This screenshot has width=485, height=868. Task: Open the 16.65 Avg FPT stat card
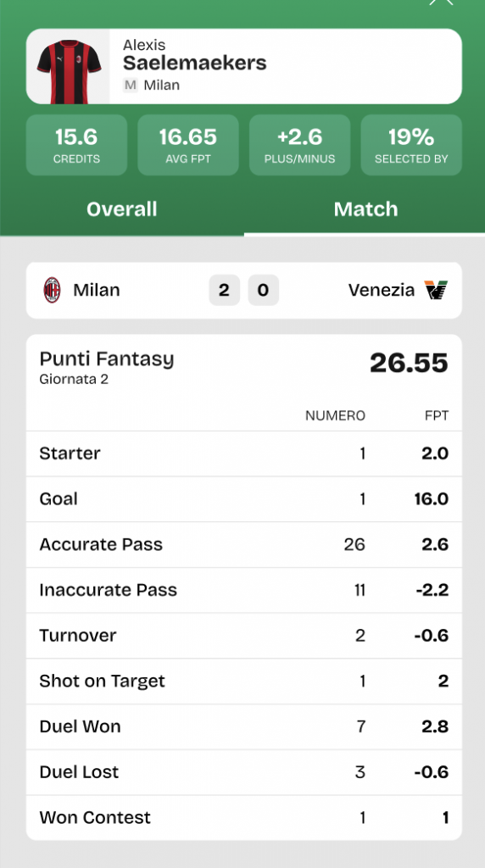pyautogui.click(x=188, y=145)
